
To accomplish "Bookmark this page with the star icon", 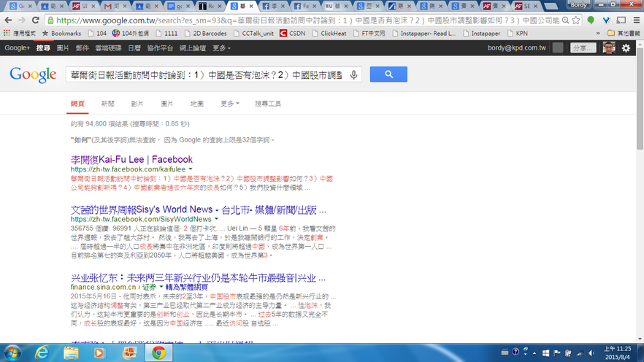I will pyautogui.click(x=576, y=20).
